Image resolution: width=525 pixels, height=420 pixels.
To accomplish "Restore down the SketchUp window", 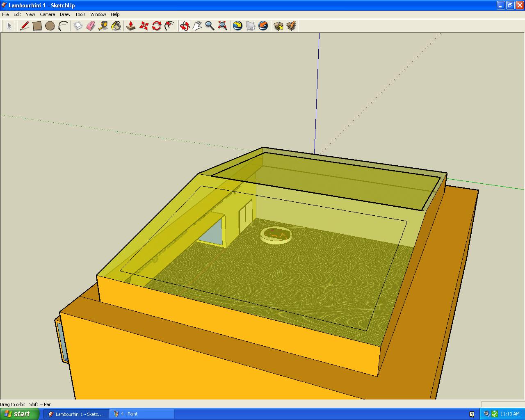I will pyautogui.click(x=510, y=5).
